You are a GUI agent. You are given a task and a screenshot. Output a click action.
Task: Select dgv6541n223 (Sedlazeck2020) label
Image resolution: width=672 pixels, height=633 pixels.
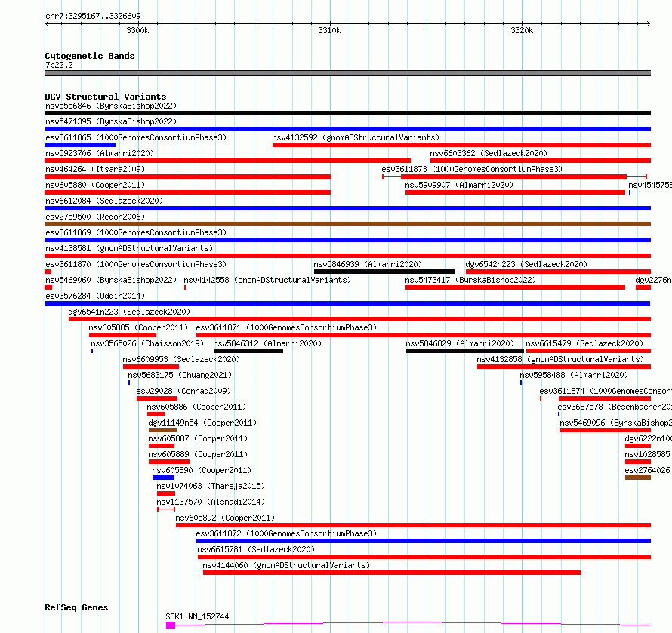point(129,312)
